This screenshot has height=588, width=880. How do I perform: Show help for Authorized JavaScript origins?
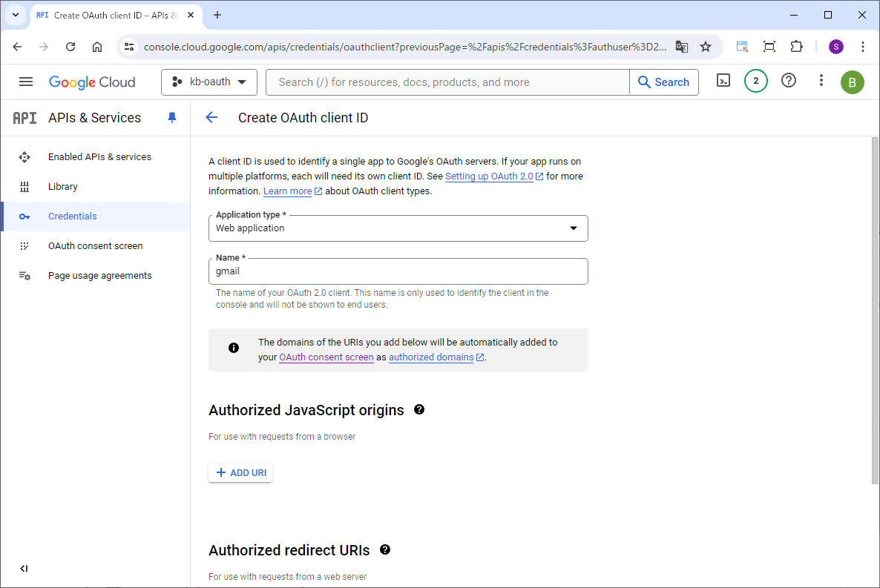(419, 409)
